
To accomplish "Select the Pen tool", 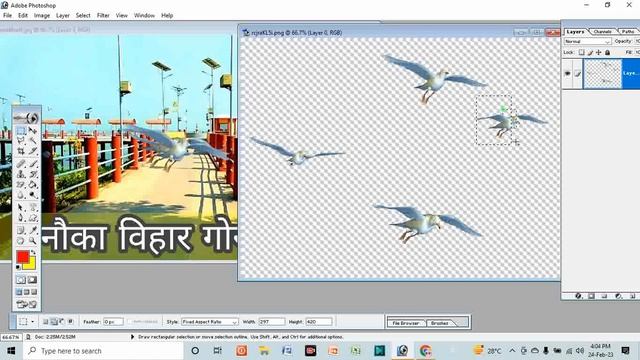I will 20,218.
